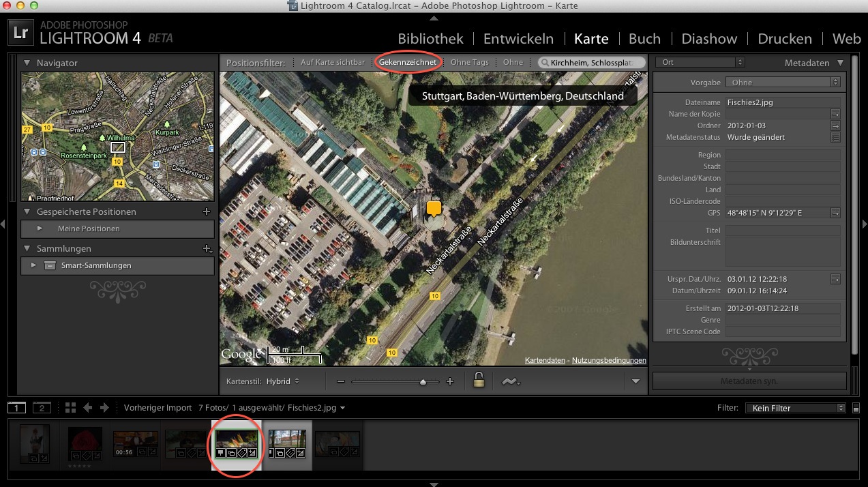Add a new saved position with plus

(x=207, y=212)
